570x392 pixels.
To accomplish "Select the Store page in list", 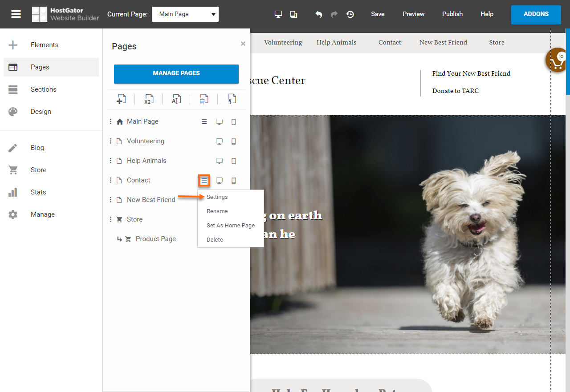I will 134,219.
